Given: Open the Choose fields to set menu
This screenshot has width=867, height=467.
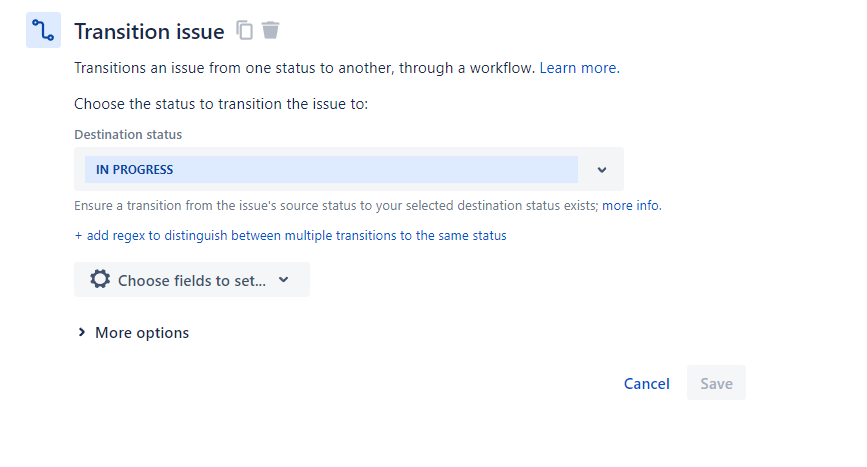Looking at the screenshot, I should (x=192, y=280).
